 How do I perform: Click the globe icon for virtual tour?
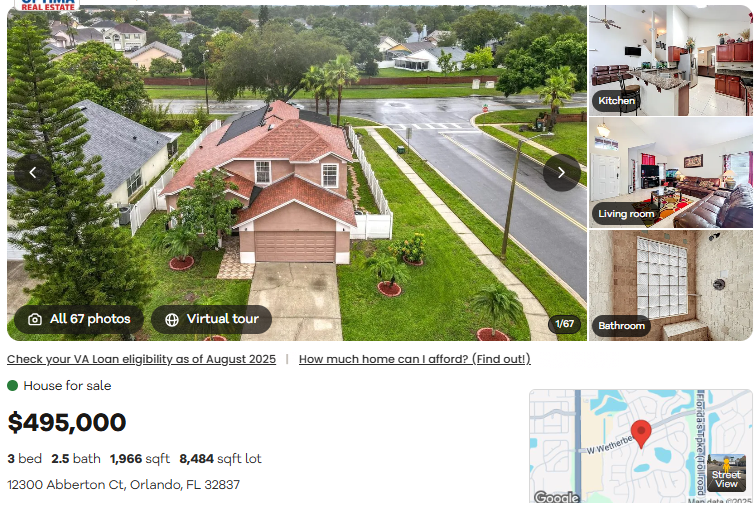click(x=172, y=320)
